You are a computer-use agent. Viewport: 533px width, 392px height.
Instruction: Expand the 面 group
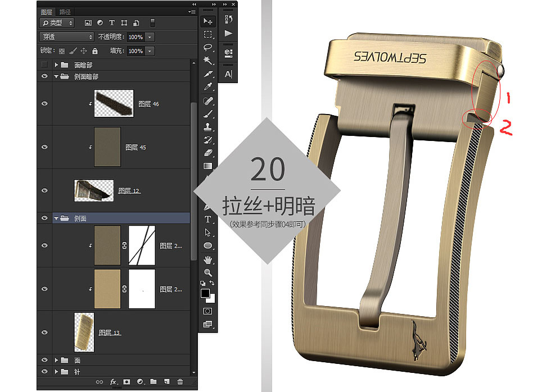(x=56, y=360)
